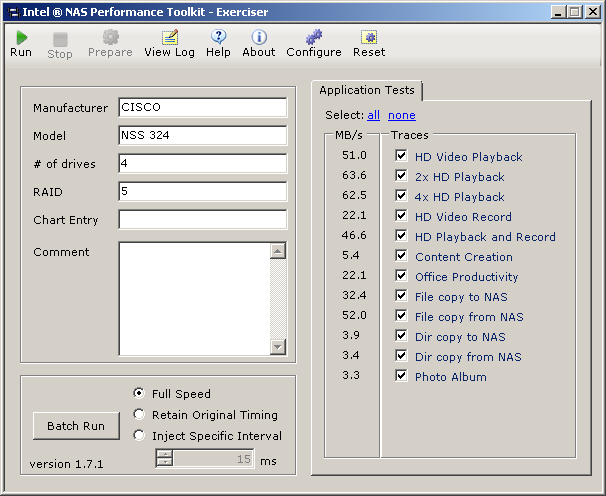Select Full Speed radio option
The image size is (606, 496).
pyautogui.click(x=139, y=393)
